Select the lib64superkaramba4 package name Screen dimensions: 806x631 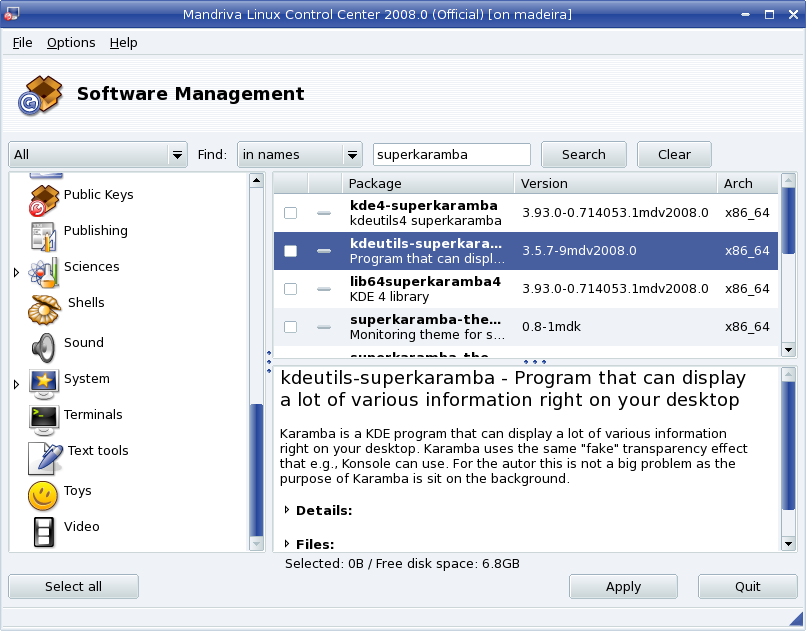click(x=425, y=282)
